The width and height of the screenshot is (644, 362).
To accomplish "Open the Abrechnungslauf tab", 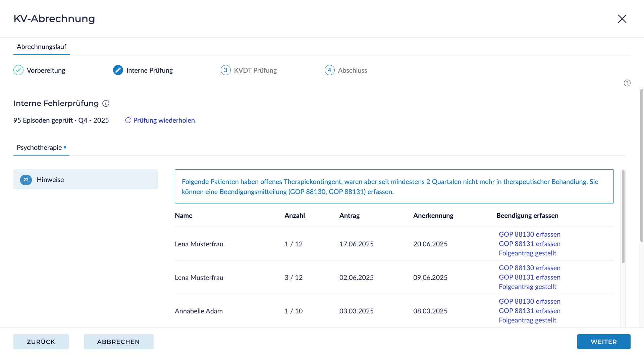I will (42, 47).
